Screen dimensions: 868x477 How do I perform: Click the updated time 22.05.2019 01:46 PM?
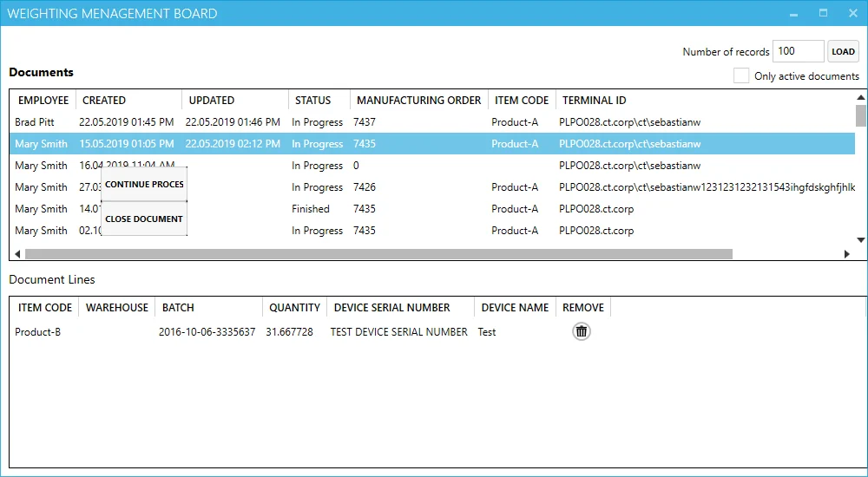(233, 121)
